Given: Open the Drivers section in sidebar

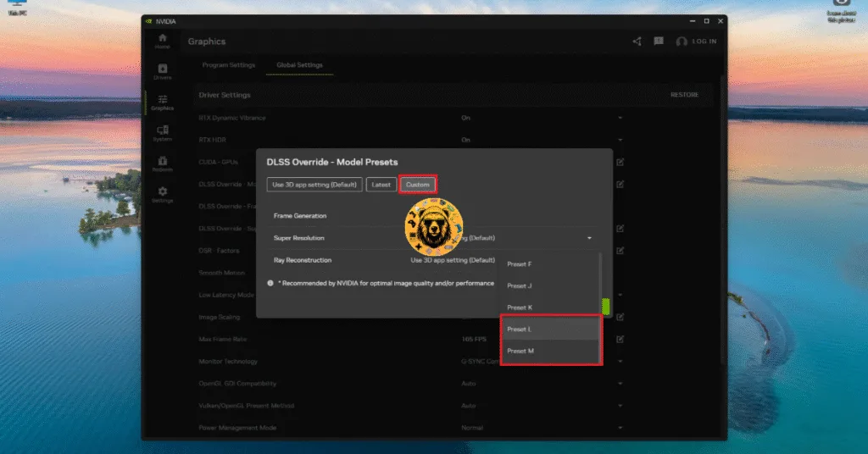Looking at the screenshot, I should click(162, 72).
